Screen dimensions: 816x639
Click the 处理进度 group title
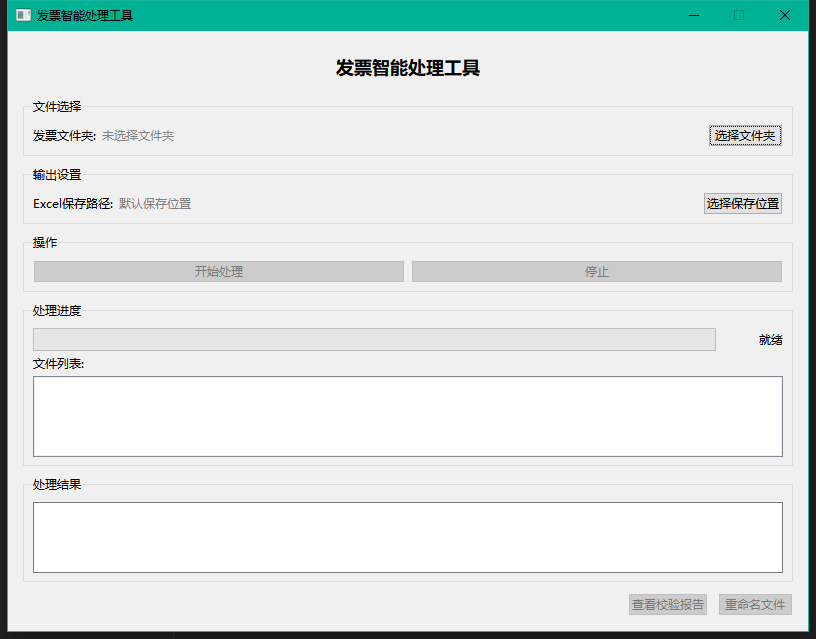click(x=57, y=311)
